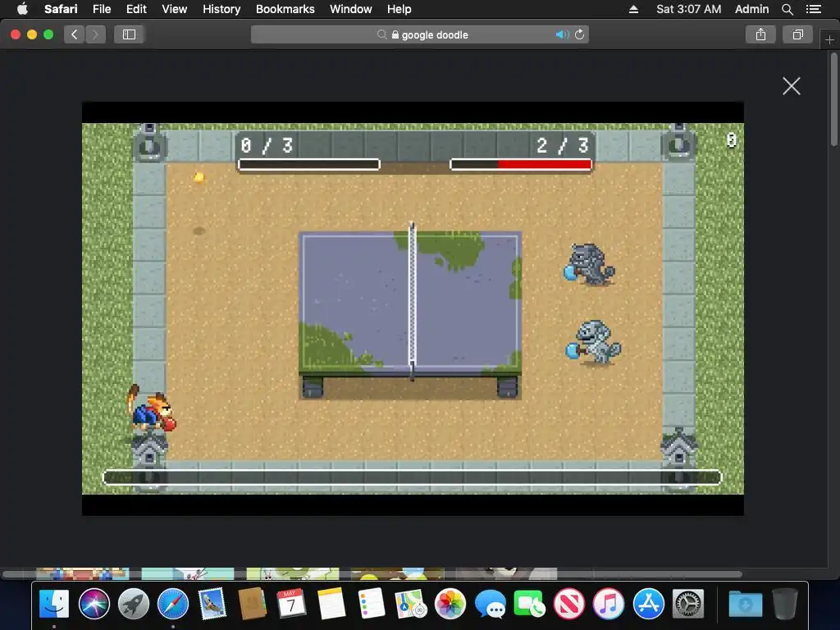Click the horizontal scrollbar below the game
840x630 pixels.
click(372, 574)
